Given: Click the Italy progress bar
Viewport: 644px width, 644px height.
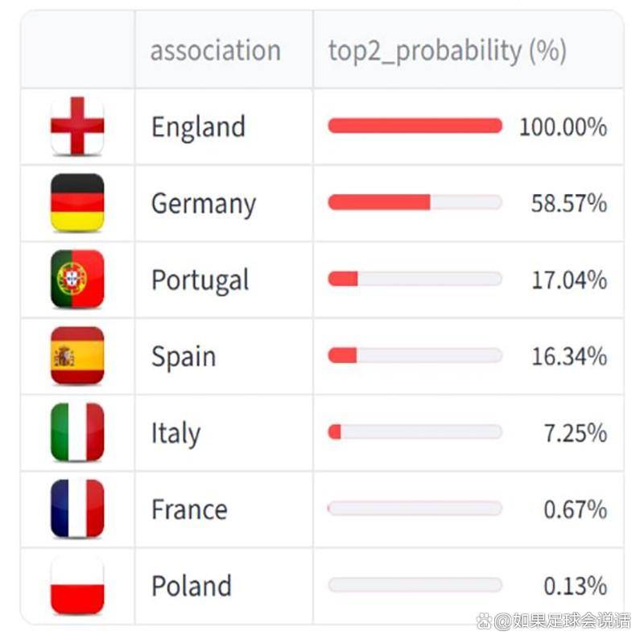Looking at the screenshot, I should 415,432.
